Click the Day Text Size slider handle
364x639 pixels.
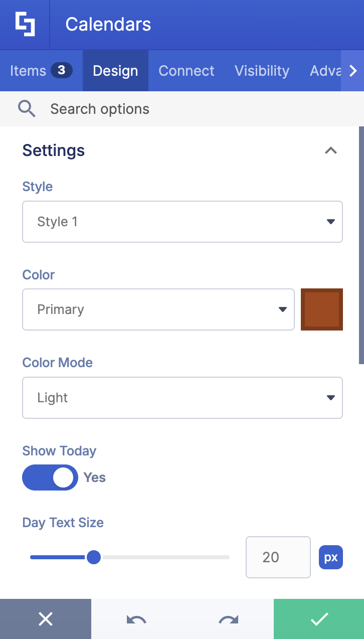click(x=94, y=557)
